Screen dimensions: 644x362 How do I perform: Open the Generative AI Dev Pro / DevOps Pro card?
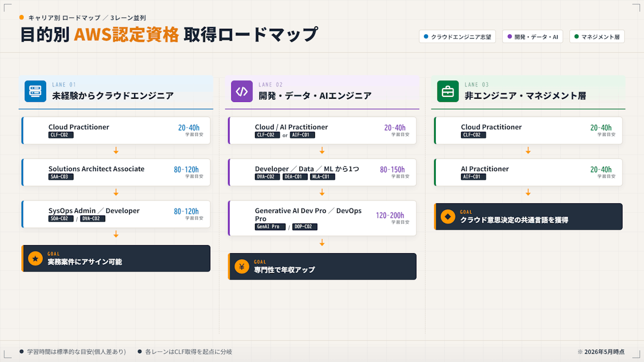click(x=322, y=218)
